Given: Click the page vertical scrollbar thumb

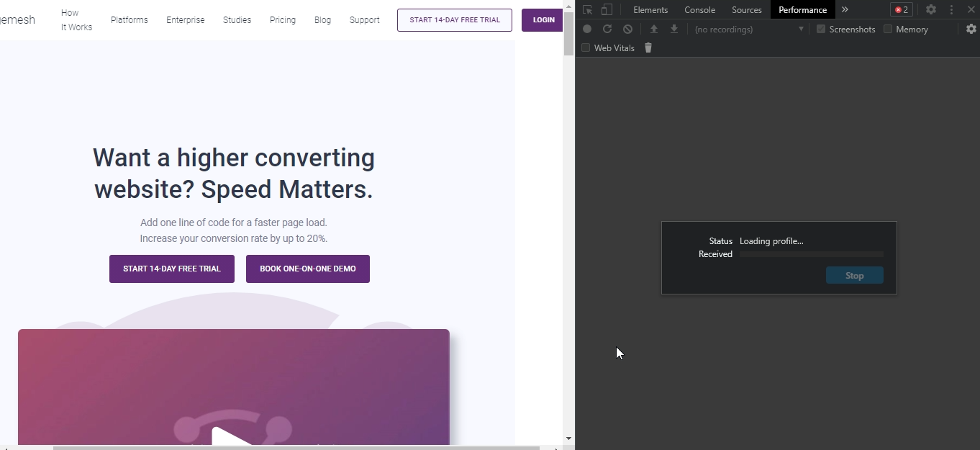Looking at the screenshot, I should pyautogui.click(x=568, y=33).
